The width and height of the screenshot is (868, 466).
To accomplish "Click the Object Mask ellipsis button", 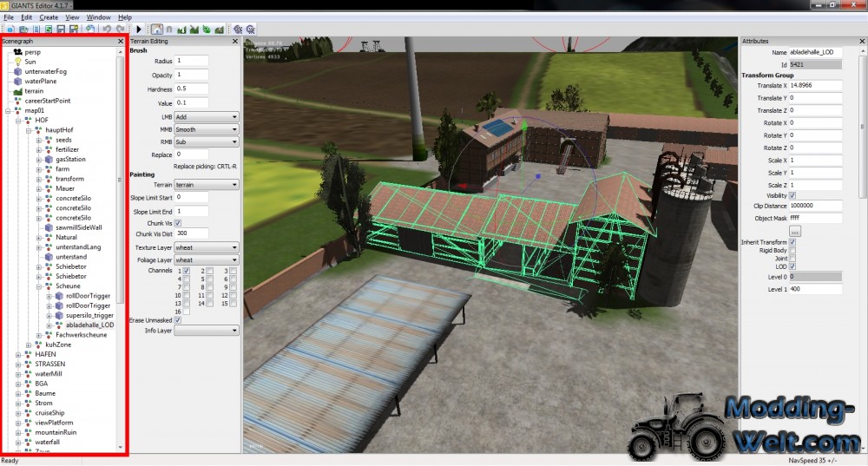I will [794, 231].
